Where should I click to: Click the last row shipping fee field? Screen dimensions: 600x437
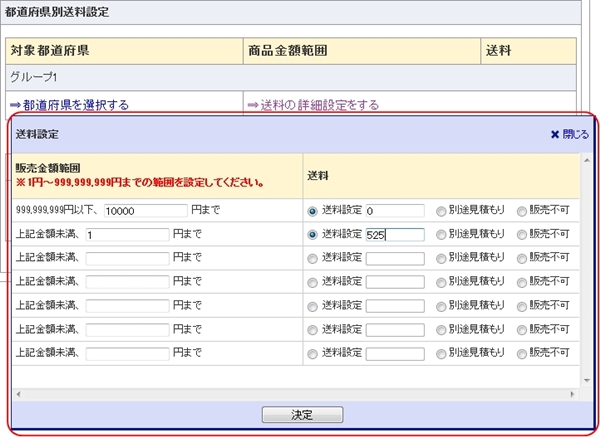click(x=395, y=354)
